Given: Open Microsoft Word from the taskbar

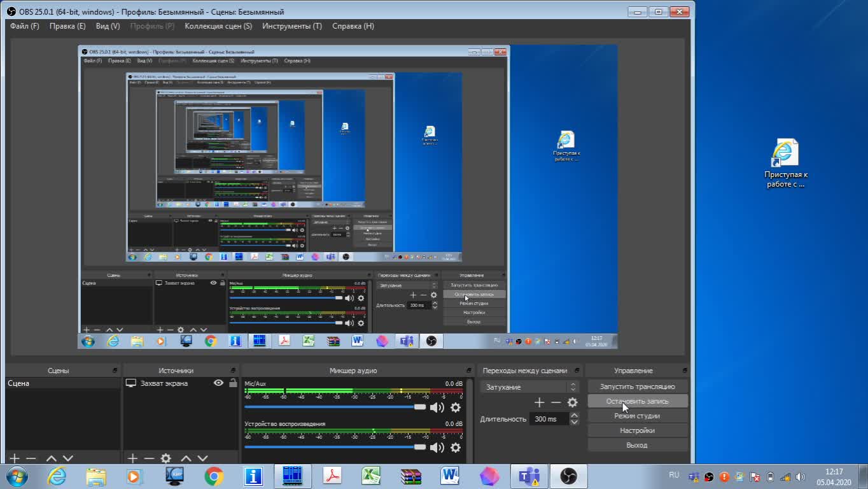Looking at the screenshot, I should click(x=450, y=476).
